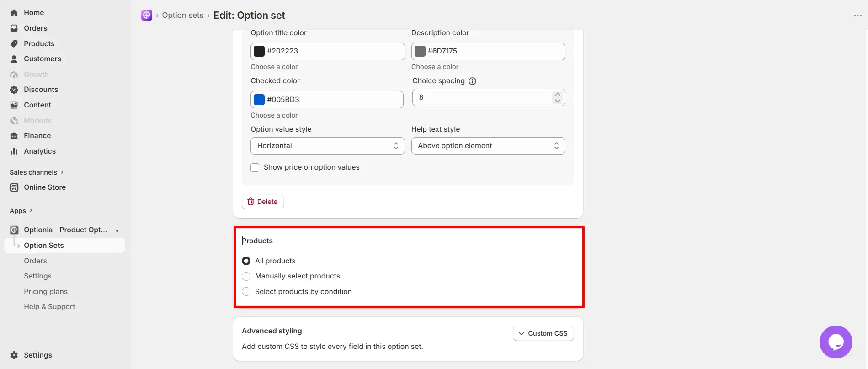
Task: Click the Option sets breadcrumb link
Action: coord(182,15)
